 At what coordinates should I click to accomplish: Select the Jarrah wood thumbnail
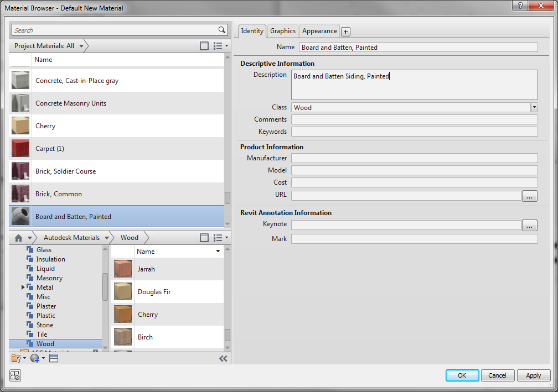pyautogui.click(x=123, y=269)
